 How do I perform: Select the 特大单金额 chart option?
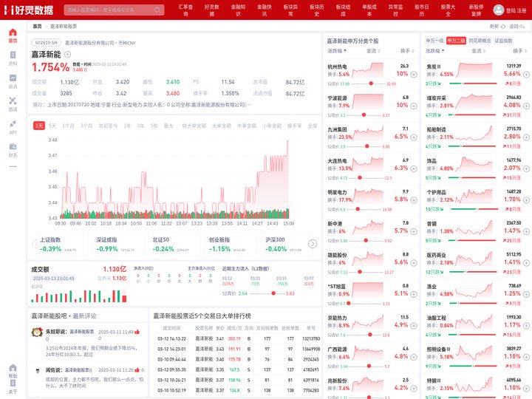194,126
